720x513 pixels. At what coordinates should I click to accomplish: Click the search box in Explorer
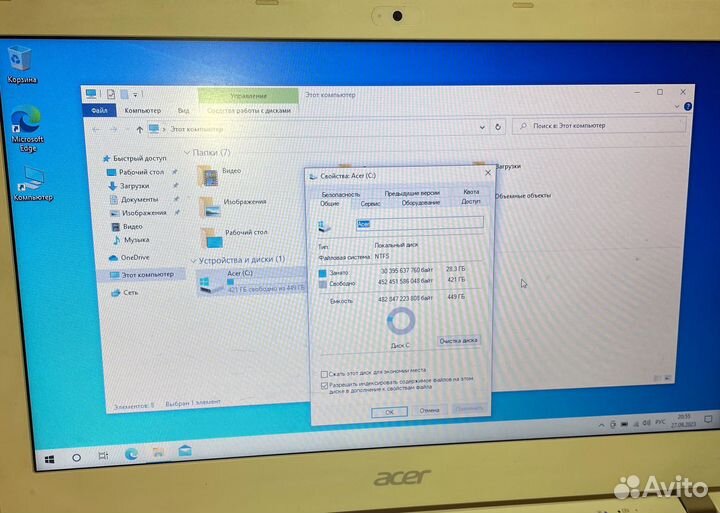pos(599,125)
